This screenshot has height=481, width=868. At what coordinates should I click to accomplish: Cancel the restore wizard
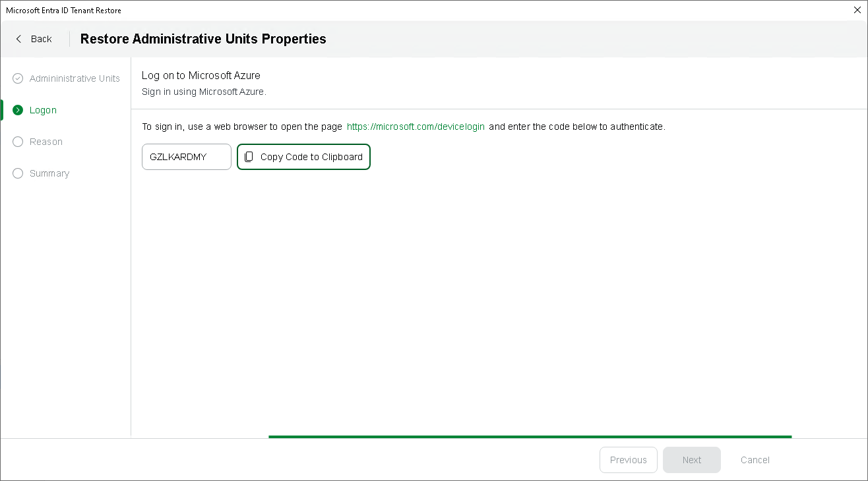[755, 460]
